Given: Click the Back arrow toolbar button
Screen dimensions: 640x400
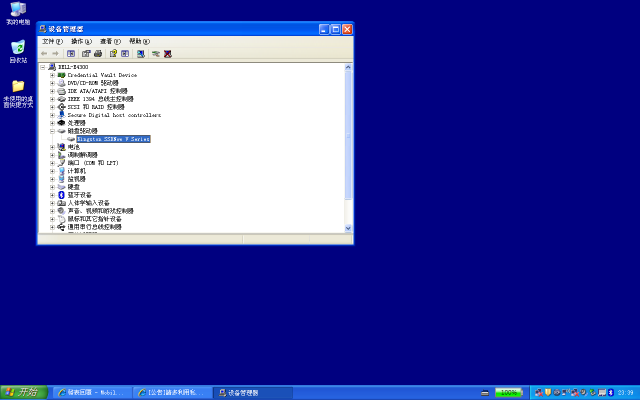Looking at the screenshot, I should click(44, 53).
